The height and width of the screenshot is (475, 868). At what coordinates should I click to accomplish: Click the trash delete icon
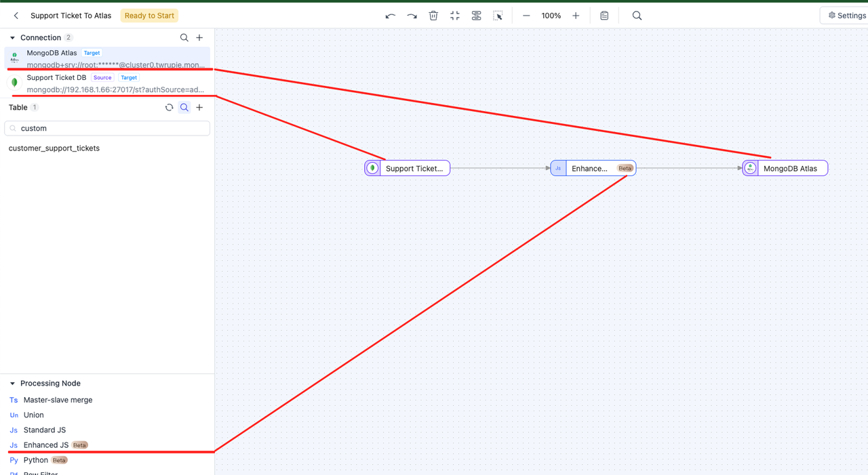tap(433, 16)
